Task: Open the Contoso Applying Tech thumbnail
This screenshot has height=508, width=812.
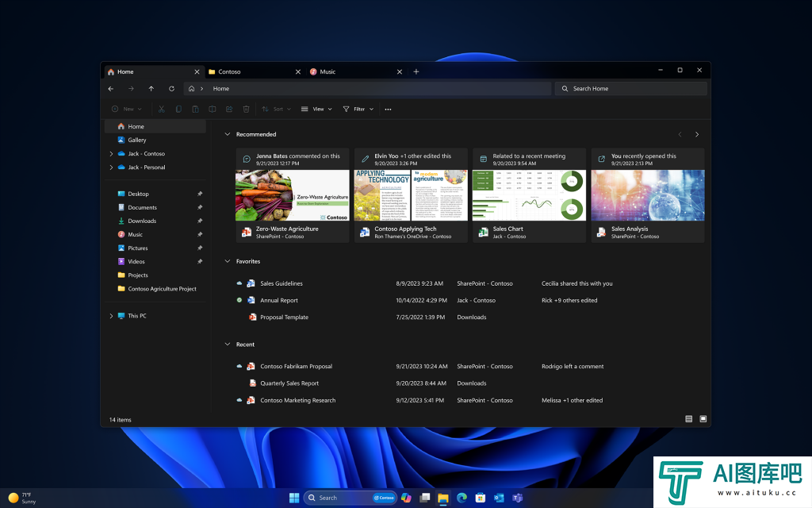Action: click(x=411, y=195)
